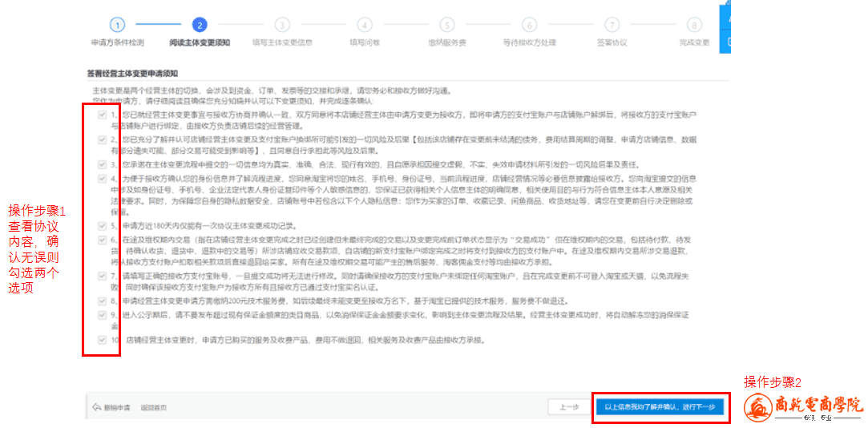Screen dimensions: 868x428
Task: Click the undo arrow icon beside 撤销申请
Action: click(96, 407)
